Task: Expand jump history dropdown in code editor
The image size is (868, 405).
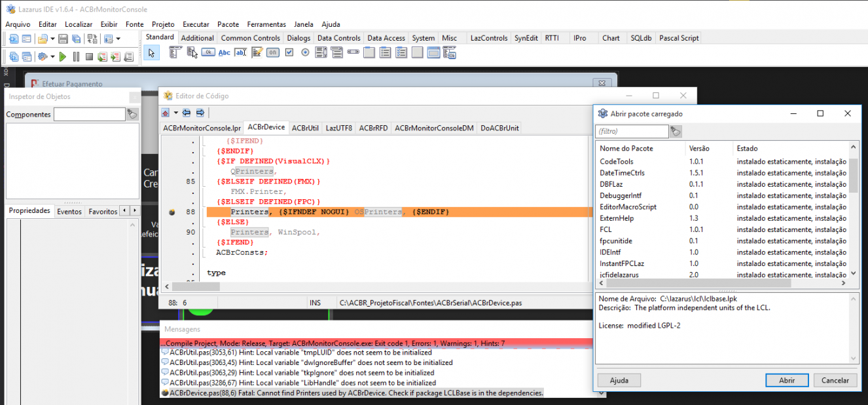Action: 175,113
